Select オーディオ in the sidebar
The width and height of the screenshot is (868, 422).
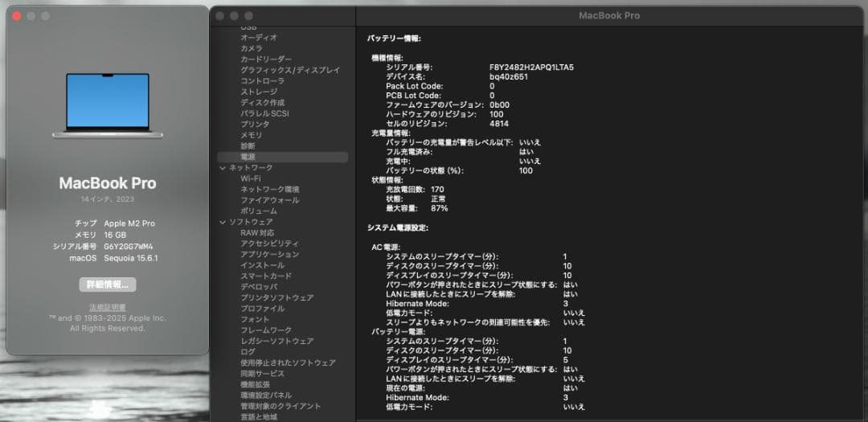[x=259, y=38]
